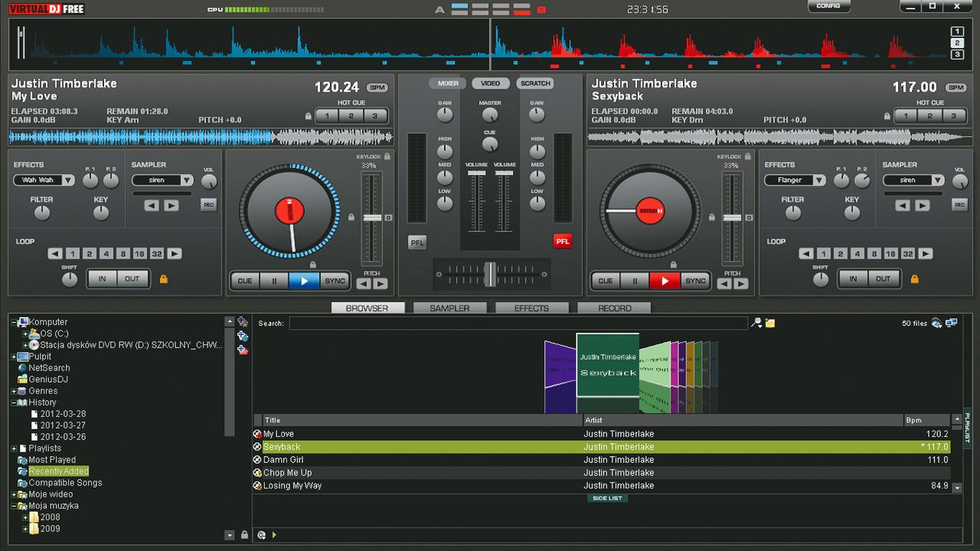Open the RECORD tab
This screenshot has width=980, height=551.
pyautogui.click(x=614, y=308)
